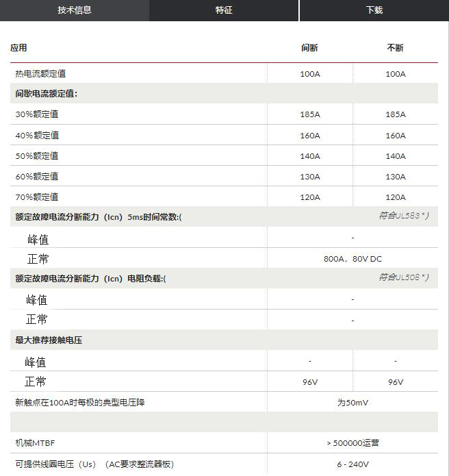The width and height of the screenshot is (449, 476).
Task: Select the 机械MTBF row label
Action: 35,444
